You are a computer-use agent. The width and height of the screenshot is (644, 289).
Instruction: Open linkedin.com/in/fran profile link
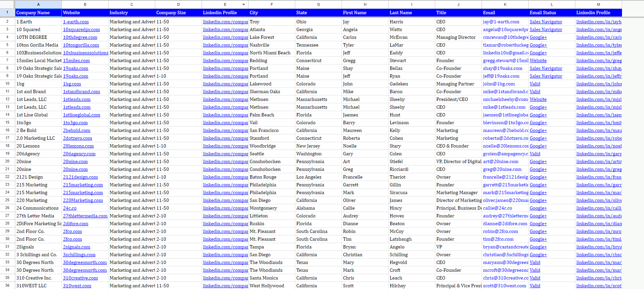pyautogui.click(x=599, y=177)
